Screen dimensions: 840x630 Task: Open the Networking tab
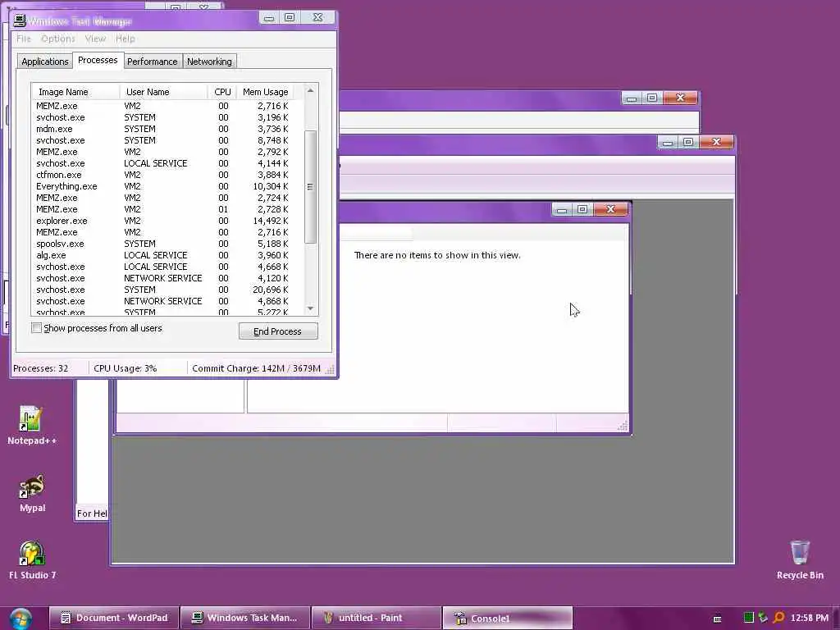click(x=209, y=62)
